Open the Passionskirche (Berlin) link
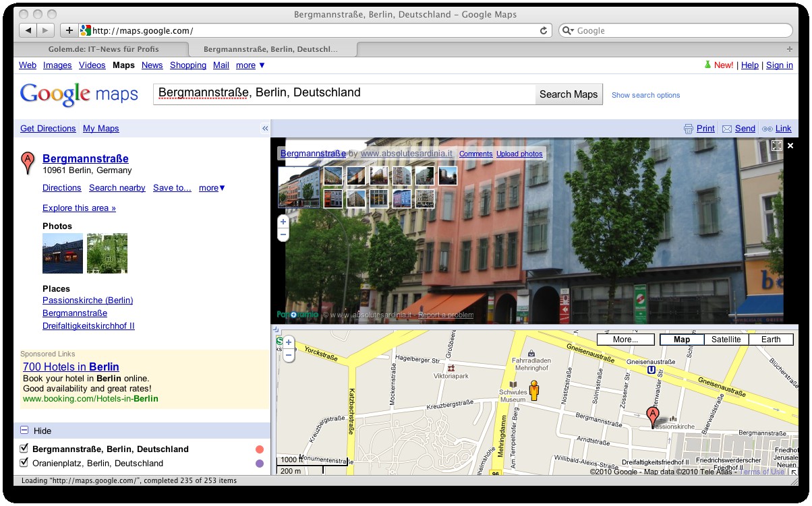 pos(88,301)
